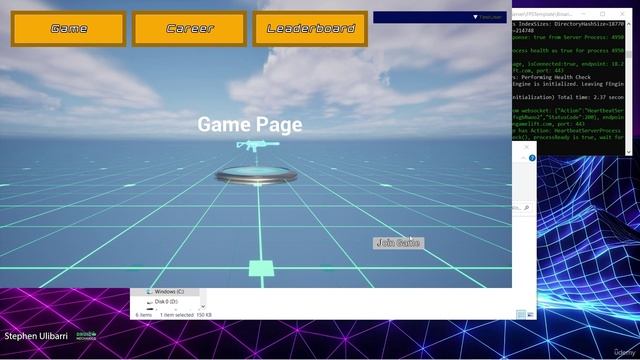Select Windows (C:) drive in File Explorer

click(x=169, y=292)
